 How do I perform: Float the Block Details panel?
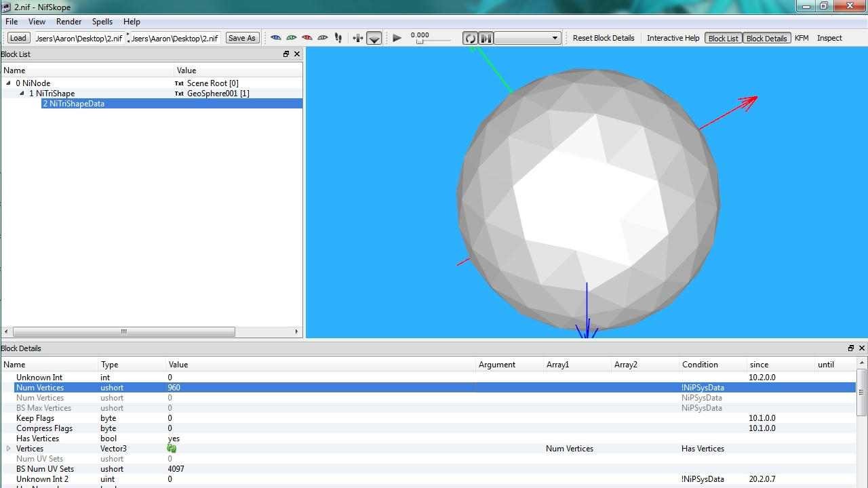click(x=851, y=348)
